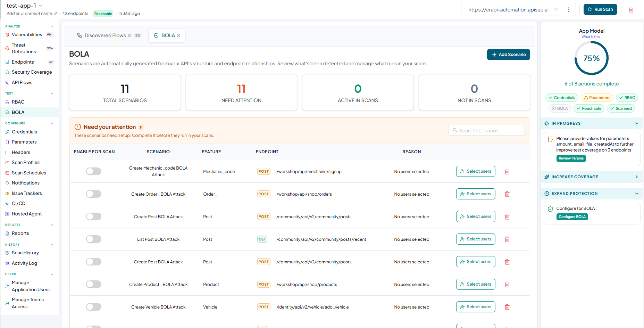Collapse the TEST sidebar section
644x328 pixels.
(52, 93)
